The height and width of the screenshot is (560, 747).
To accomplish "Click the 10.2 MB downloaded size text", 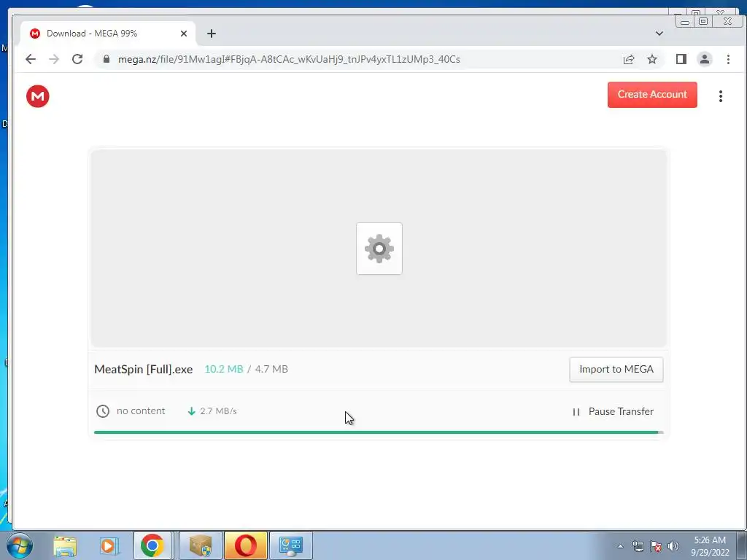I will click(x=224, y=369).
